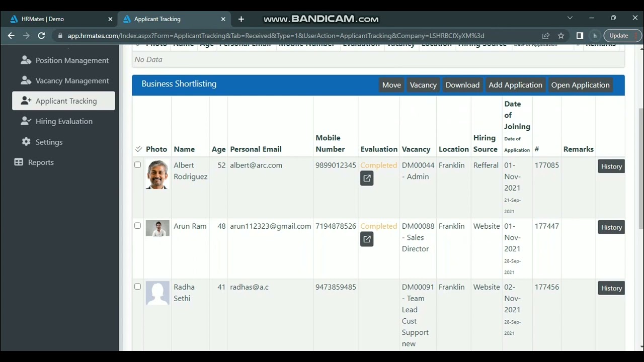Click vacancy DM00088 - Sales Director

pos(418,237)
